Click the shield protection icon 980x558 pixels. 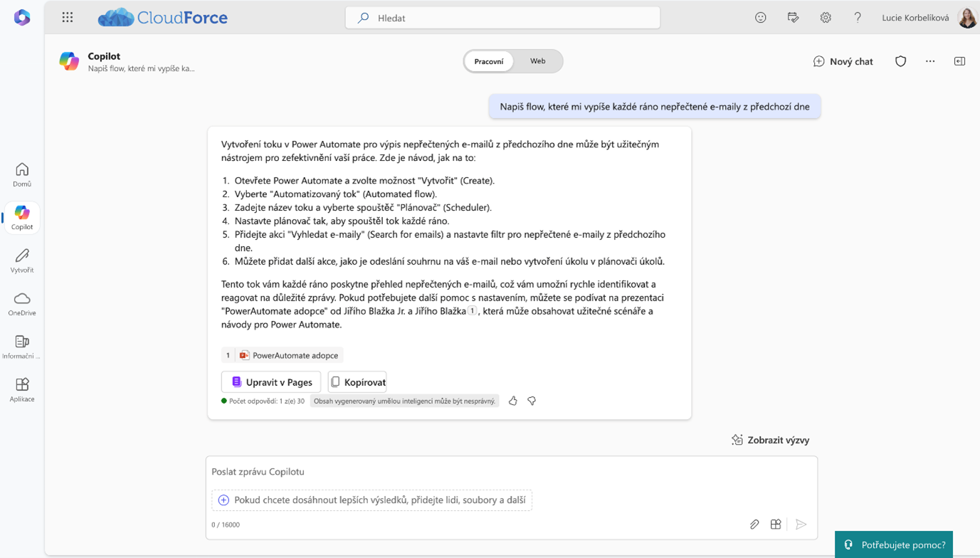point(901,61)
